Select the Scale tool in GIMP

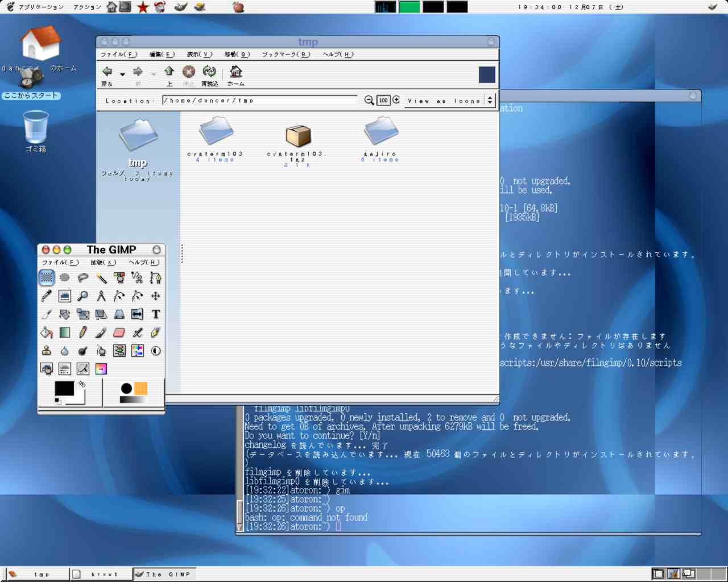[83, 314]
